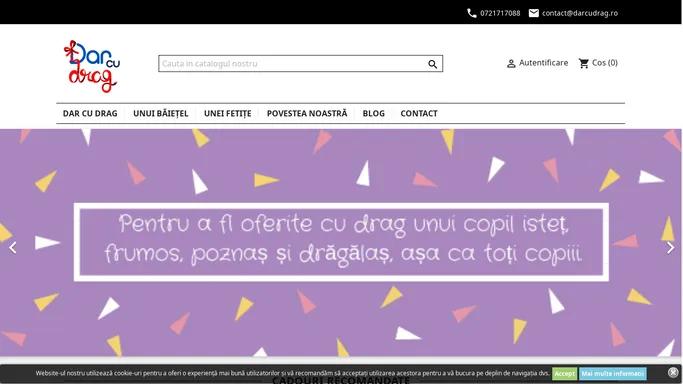Open BLOG menu item
Image resolution: width=683 pixels, height=384 pixels.
(x=374, y=114)
